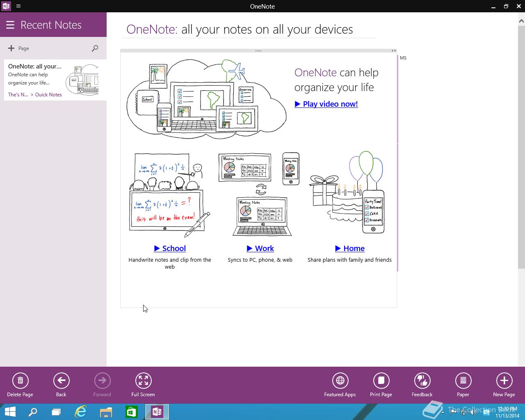Click the vertical scrollbar thumb

(x=522, y=146)
